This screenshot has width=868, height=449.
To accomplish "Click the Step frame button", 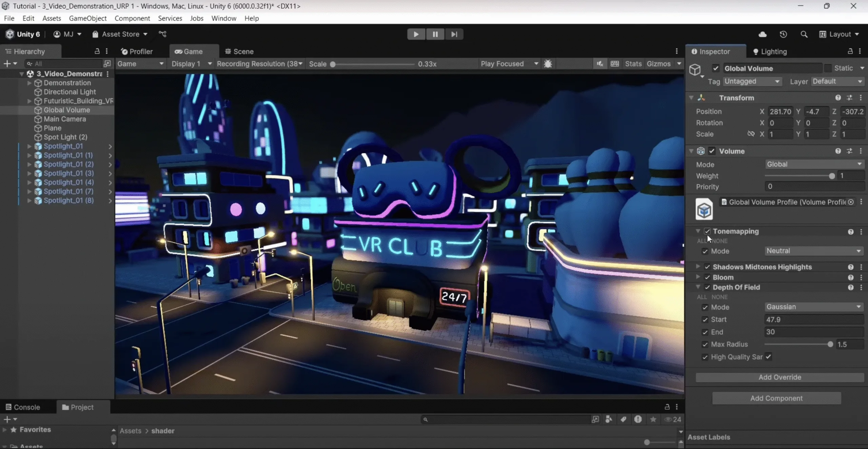I will tap(454, 34).
